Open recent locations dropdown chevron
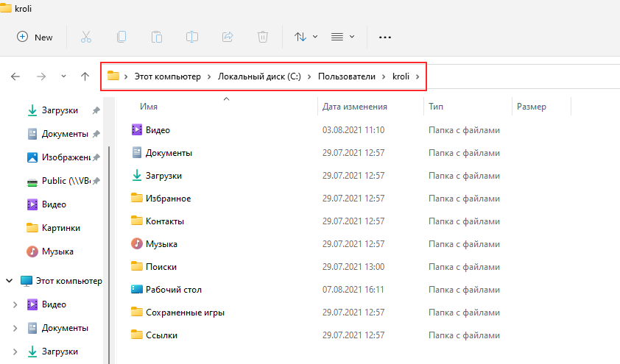 point(63,76)
